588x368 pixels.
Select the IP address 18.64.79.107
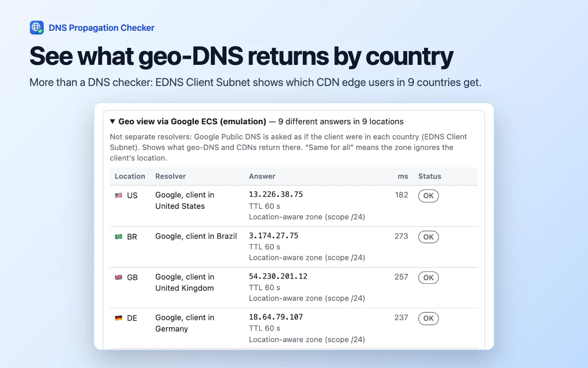tap(276, 317)
